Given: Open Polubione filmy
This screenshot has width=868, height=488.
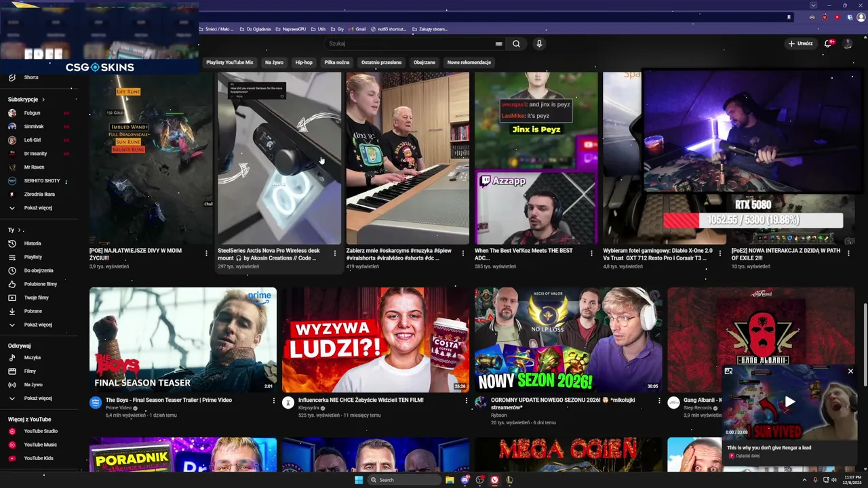Looking at the screenshot, I should (x=41, y=284).
